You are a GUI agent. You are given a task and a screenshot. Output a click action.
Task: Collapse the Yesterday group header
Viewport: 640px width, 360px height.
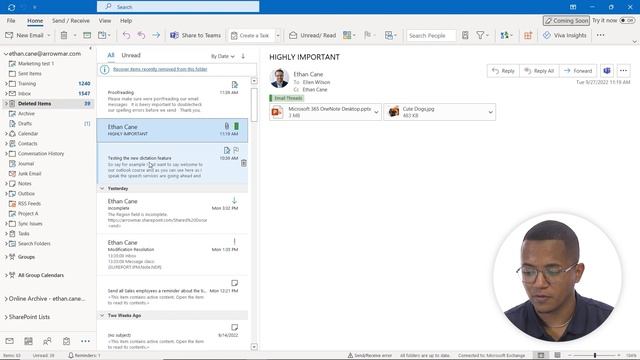pos(102,189)
